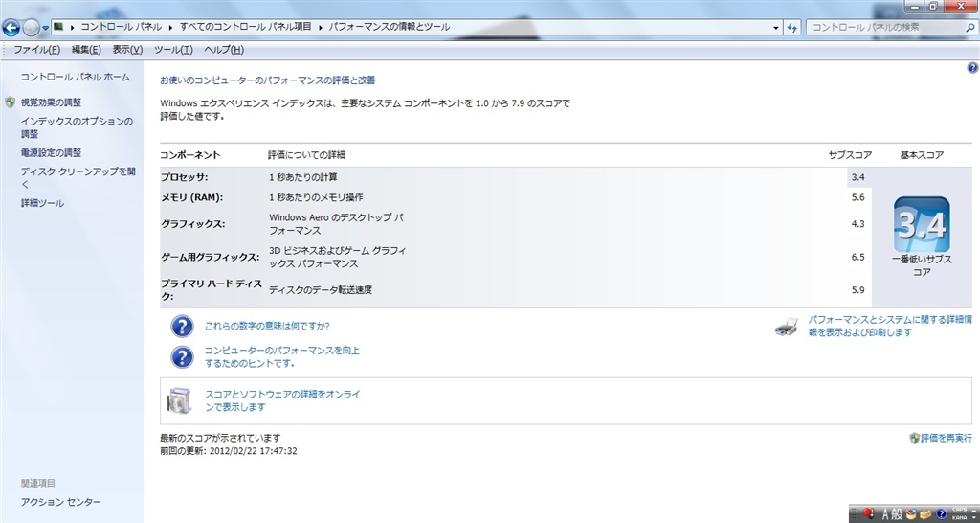Go forward with the Forward arrow button

[31, 28]
